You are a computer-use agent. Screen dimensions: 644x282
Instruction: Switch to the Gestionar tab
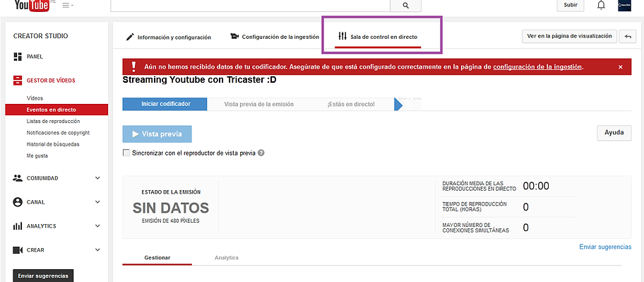[157, 258]
